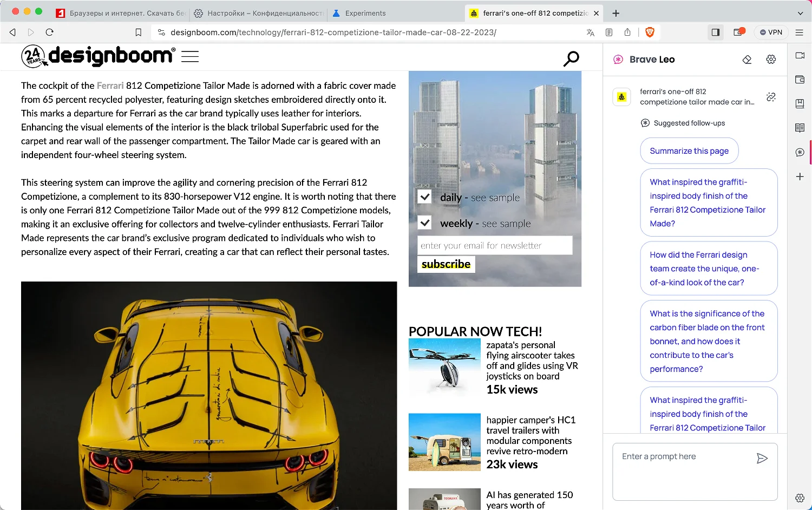
Task: Click the Summarize this page button
Action: [x=689, y=151]
